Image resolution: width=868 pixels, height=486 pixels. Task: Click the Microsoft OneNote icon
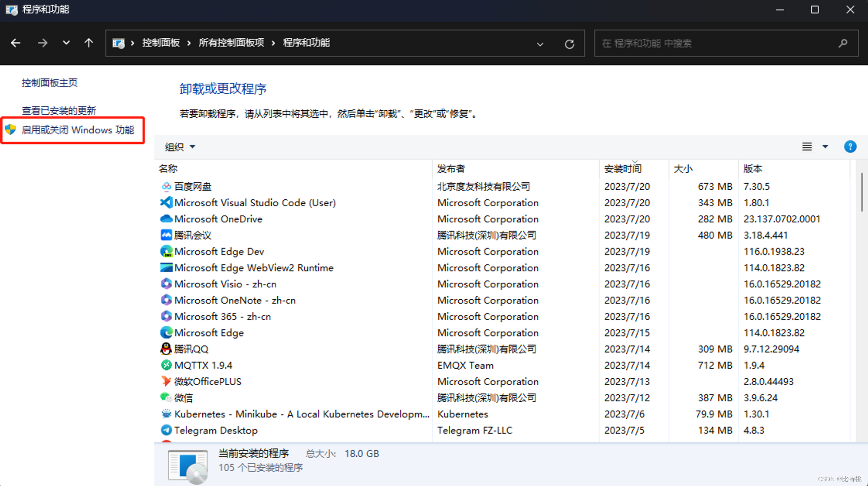point(166,300)
